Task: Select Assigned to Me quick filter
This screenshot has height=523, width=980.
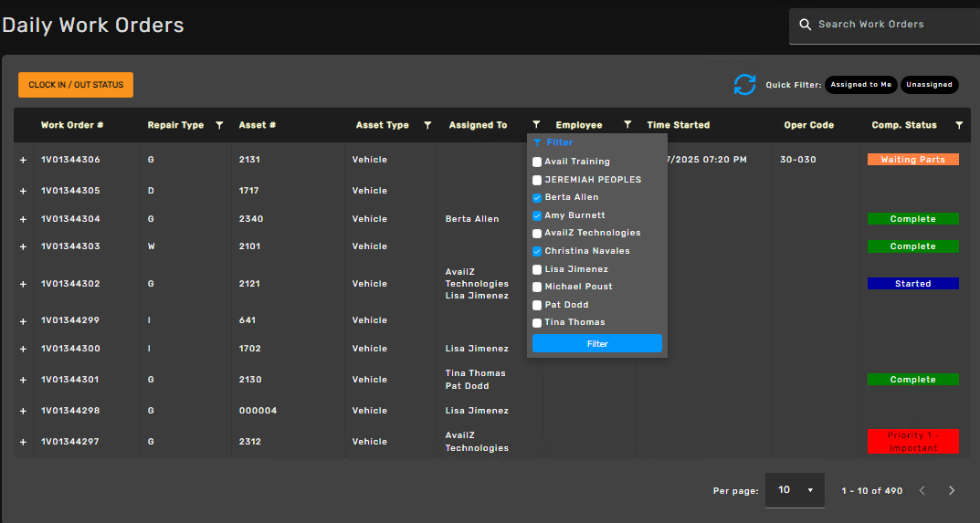Action: pos(860,84)
